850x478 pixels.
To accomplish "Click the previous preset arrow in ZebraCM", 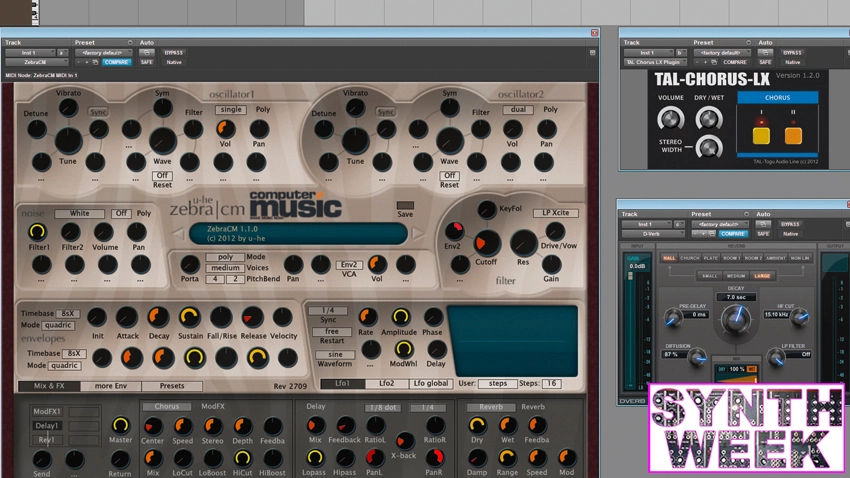I will [x=178, y=234].
